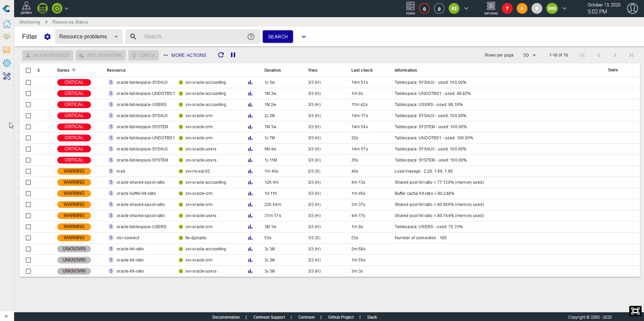644x321 pixels.
Task: Pause auto-refresh with the pause icon
Action: tap(233, 55)
